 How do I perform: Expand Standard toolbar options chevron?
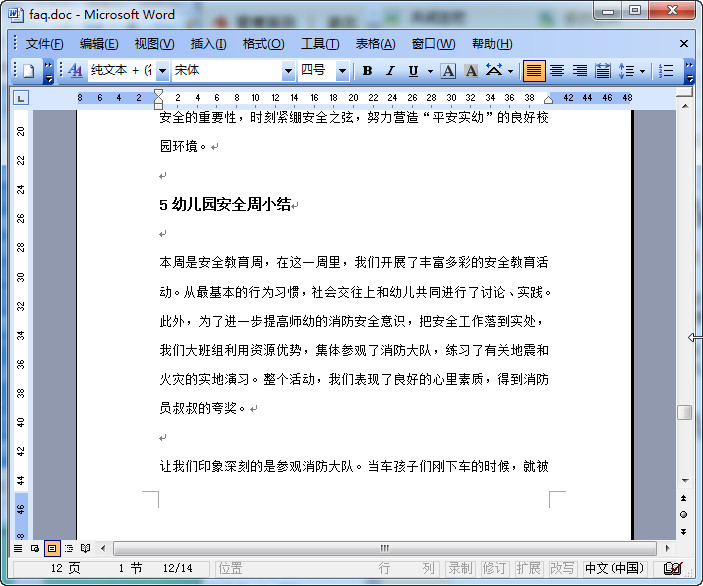49,72
